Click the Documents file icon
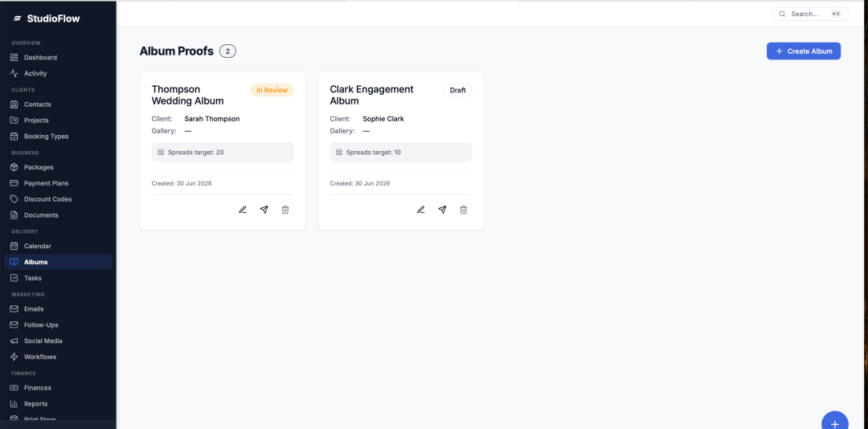The width and height of the screenshot is (868, 429). 14,215
